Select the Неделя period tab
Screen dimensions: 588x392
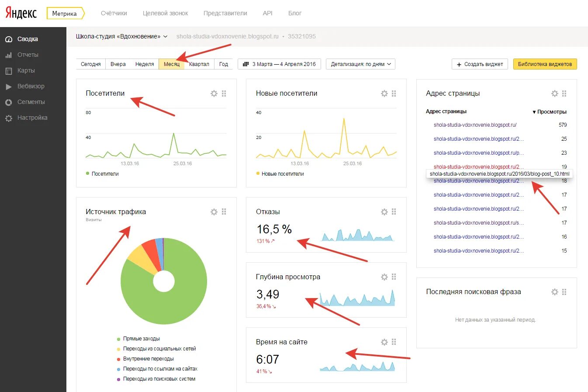tap(145, 64)
